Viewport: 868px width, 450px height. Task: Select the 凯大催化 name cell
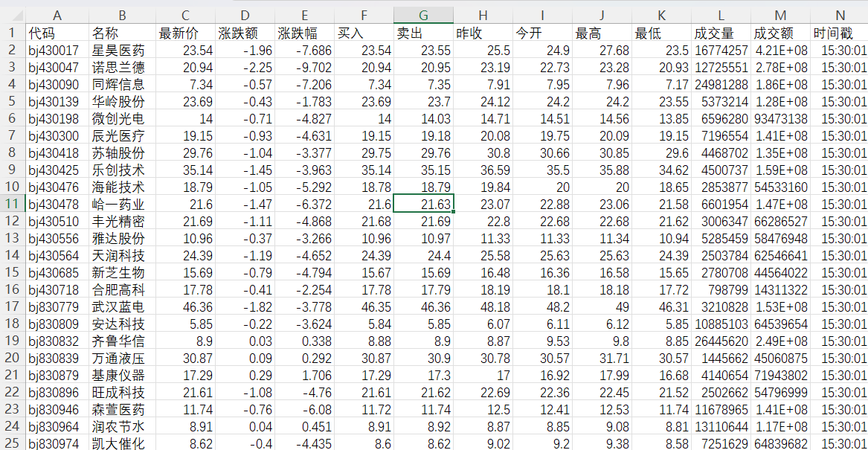122,443
